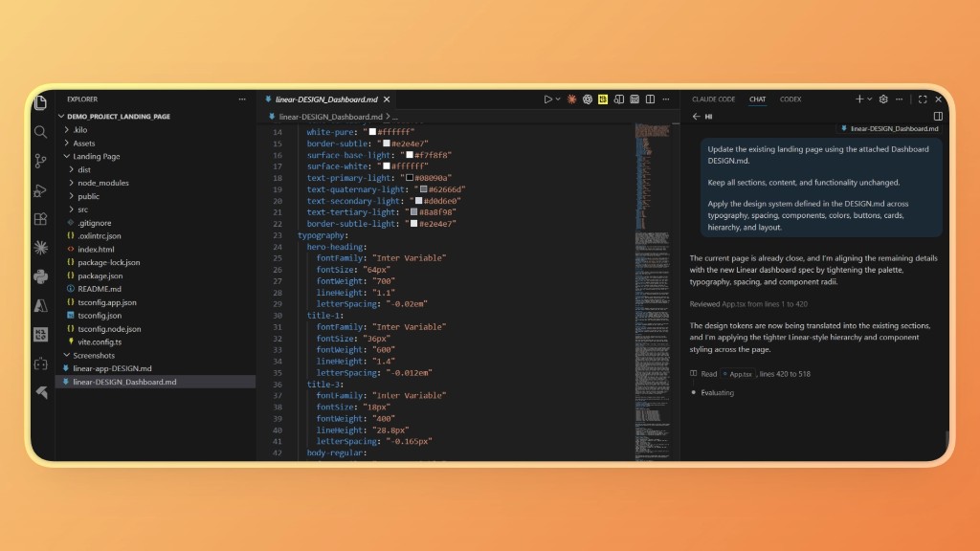980x551 pixels.
Task: Select the linear-DESIGN_Dashboard.md editor tab
Action: (x=326, y=99)
